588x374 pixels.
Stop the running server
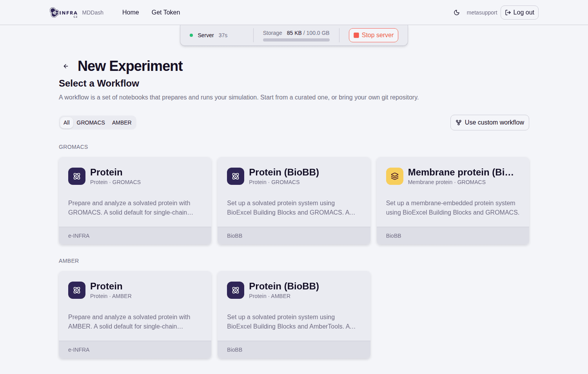click(374, 35)
